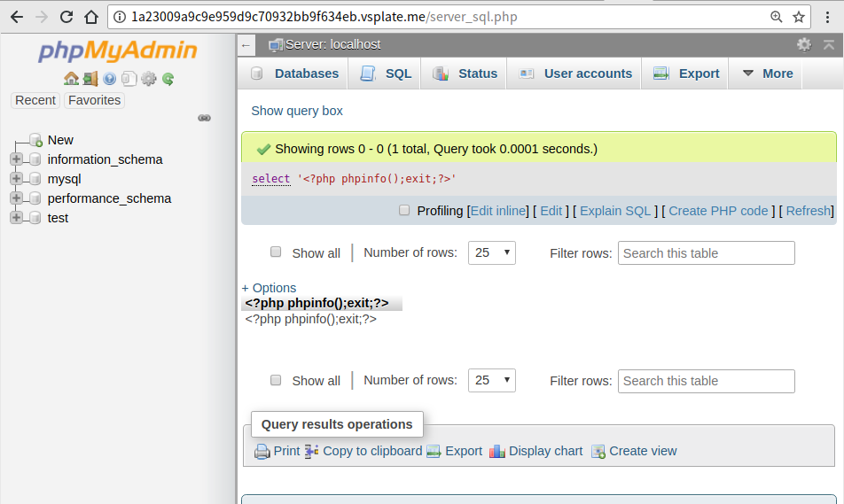Click the browser back arrow
Viewport: 844px width, 504px height.
pos(17,17)
